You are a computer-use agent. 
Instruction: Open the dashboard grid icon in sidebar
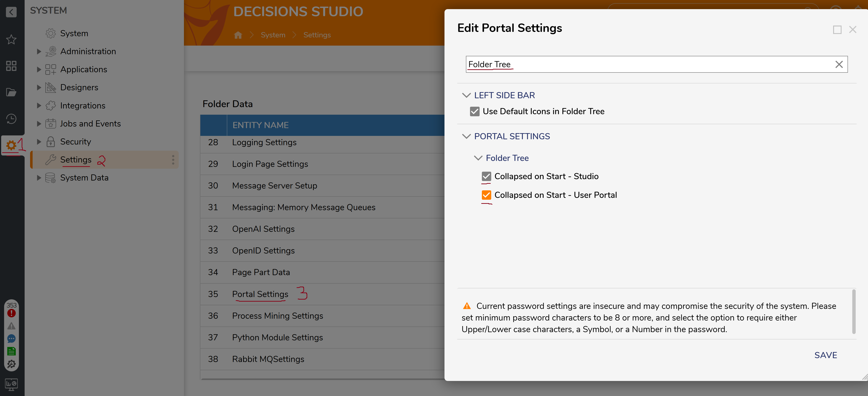[11, 66]
